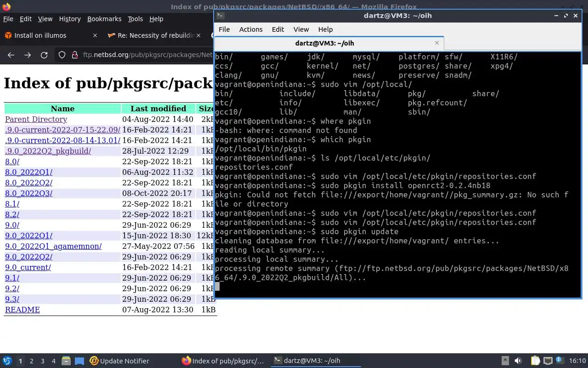Switch to workspace 4
The image size is (588, 368).
coord(54,361)
